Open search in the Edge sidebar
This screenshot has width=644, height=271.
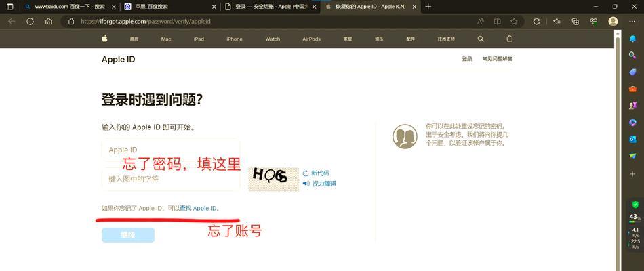(632, 55)
